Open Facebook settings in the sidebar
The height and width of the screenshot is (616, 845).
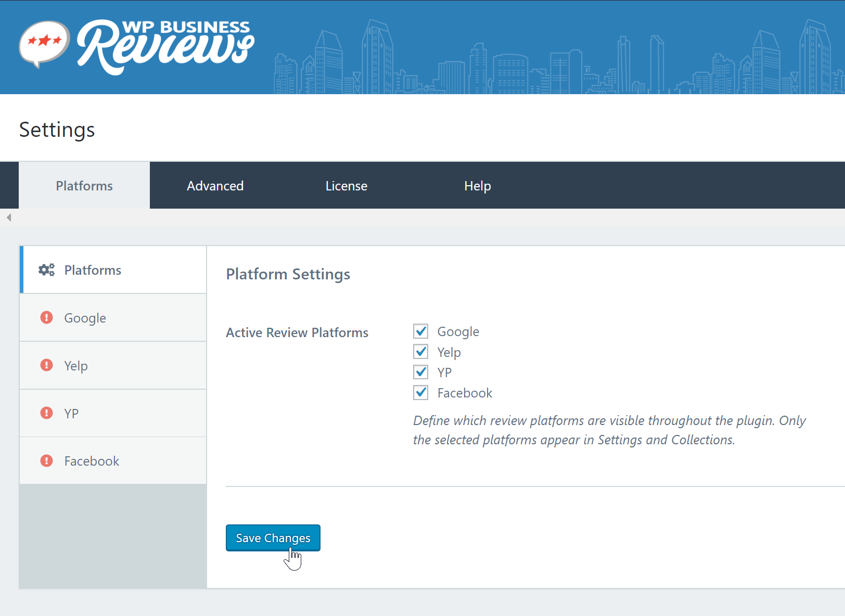pyautogui.click(x=92, y=461)
